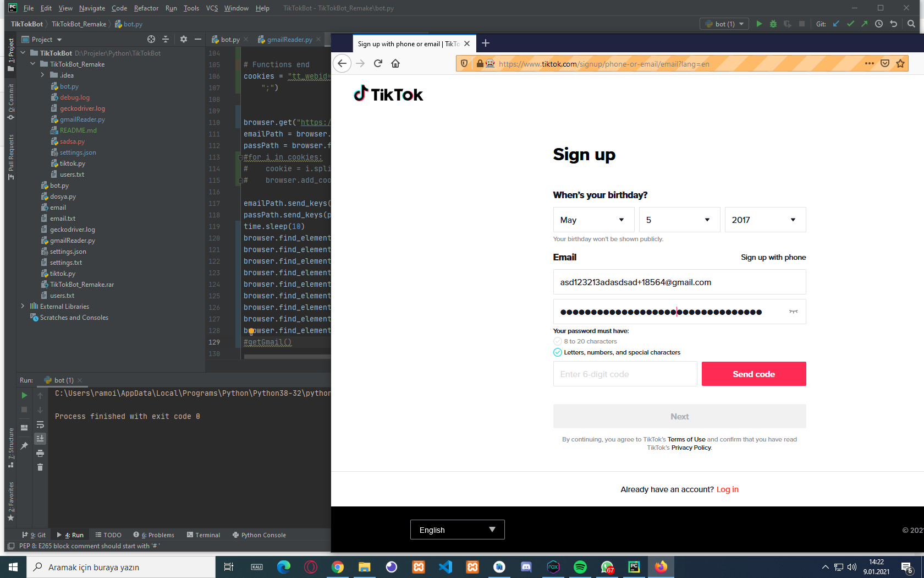Screen dimensions: 924x578
Task: Expand the collapsed for-loop fold at line 113
Action: 240,157
